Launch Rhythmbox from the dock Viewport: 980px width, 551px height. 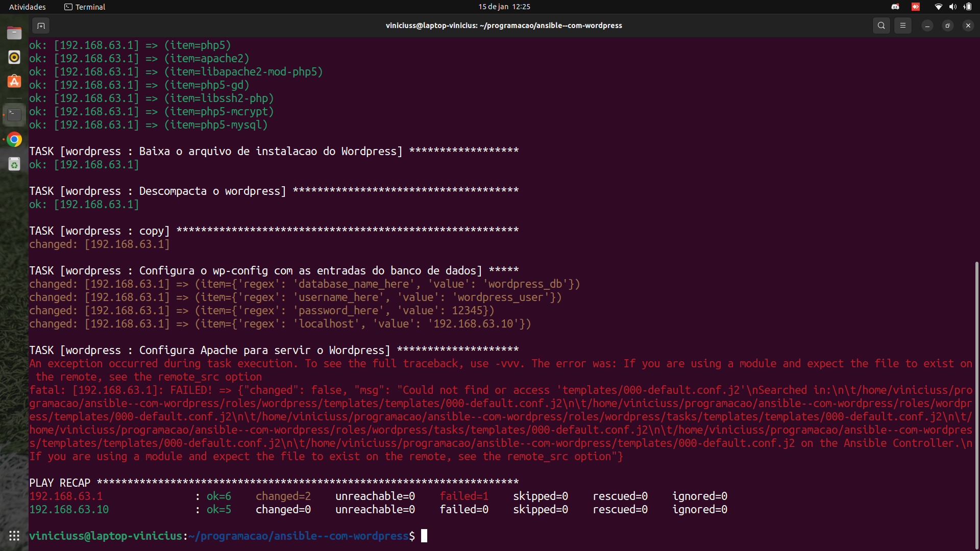(14, 57)
